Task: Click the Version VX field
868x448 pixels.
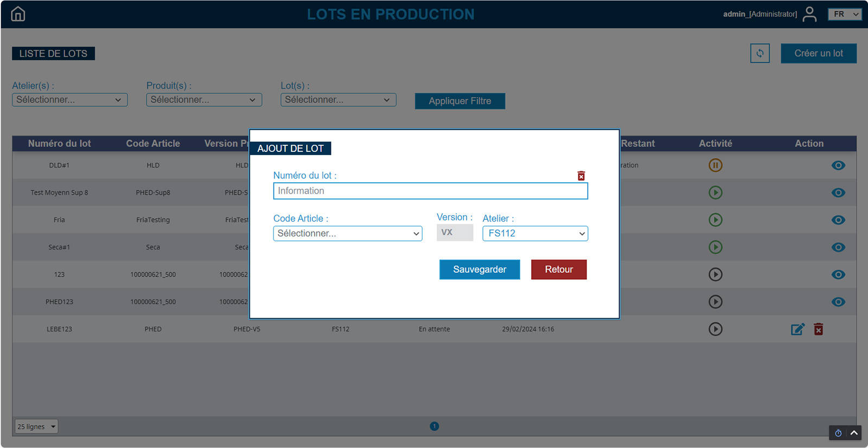Action: point(455,232)
